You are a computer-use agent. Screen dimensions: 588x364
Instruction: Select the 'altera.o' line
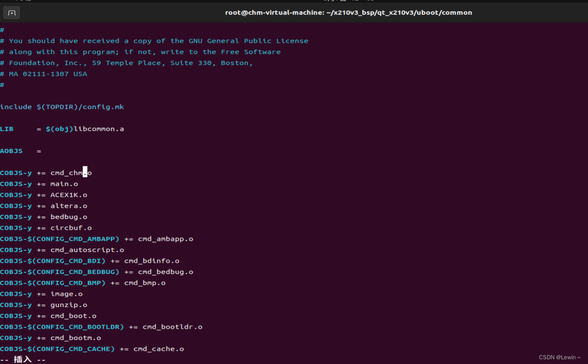click(44, 206)
